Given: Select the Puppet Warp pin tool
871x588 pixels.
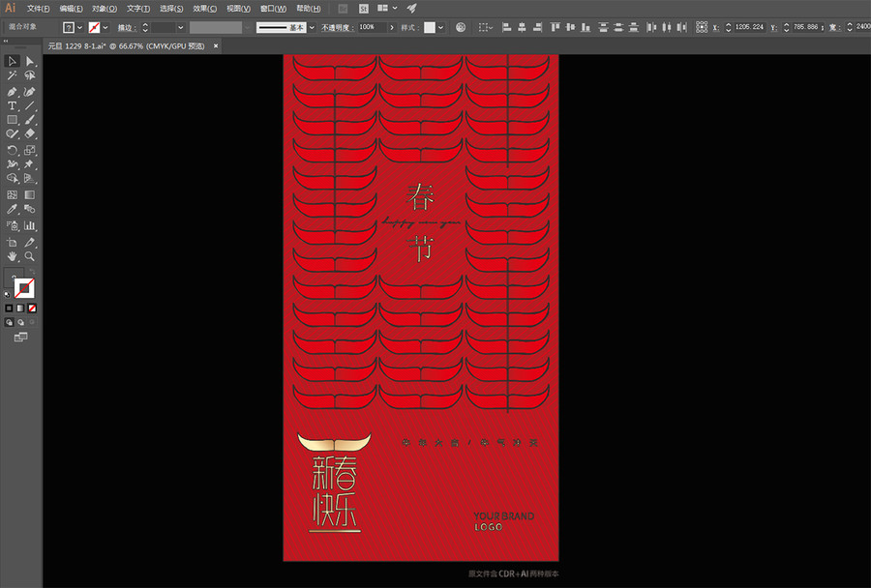Looking at the screenshot, I should [x=30, y=164].
